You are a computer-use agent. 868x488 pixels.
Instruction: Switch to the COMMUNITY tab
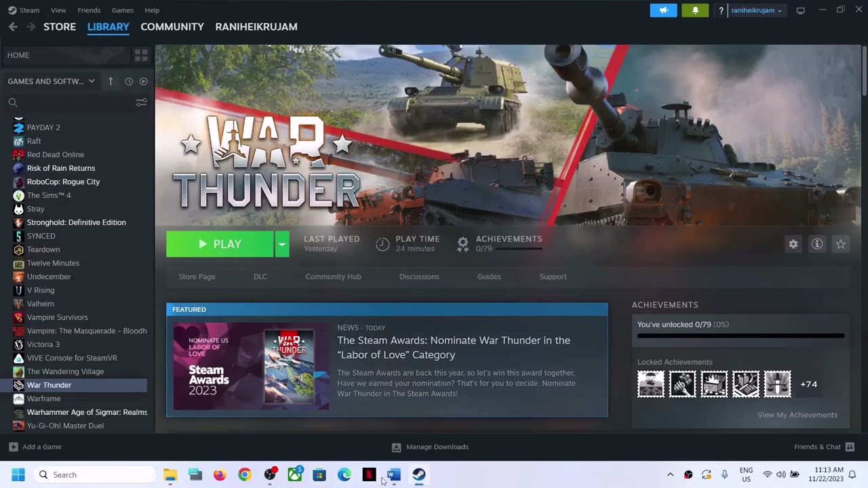coord(172,26)
